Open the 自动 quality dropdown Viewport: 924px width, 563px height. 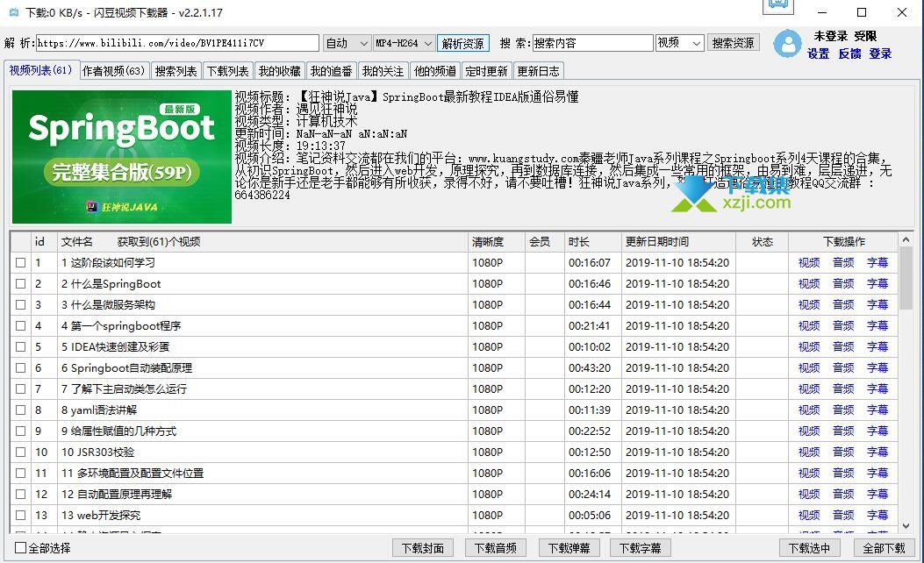tap(347, 43)
